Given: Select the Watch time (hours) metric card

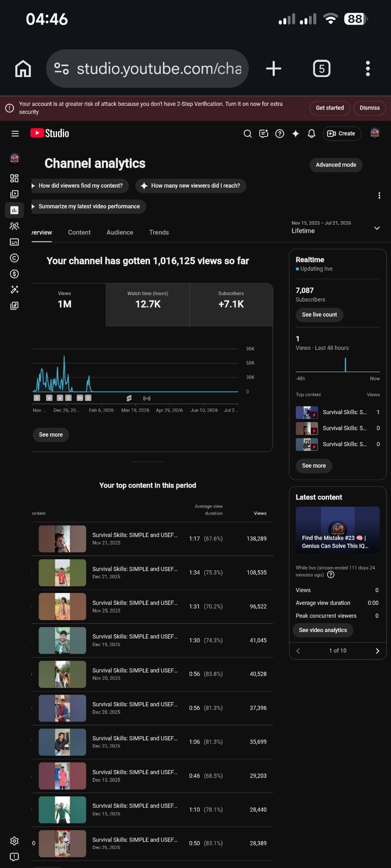Looking at the screenshot, I should point(148,304).
